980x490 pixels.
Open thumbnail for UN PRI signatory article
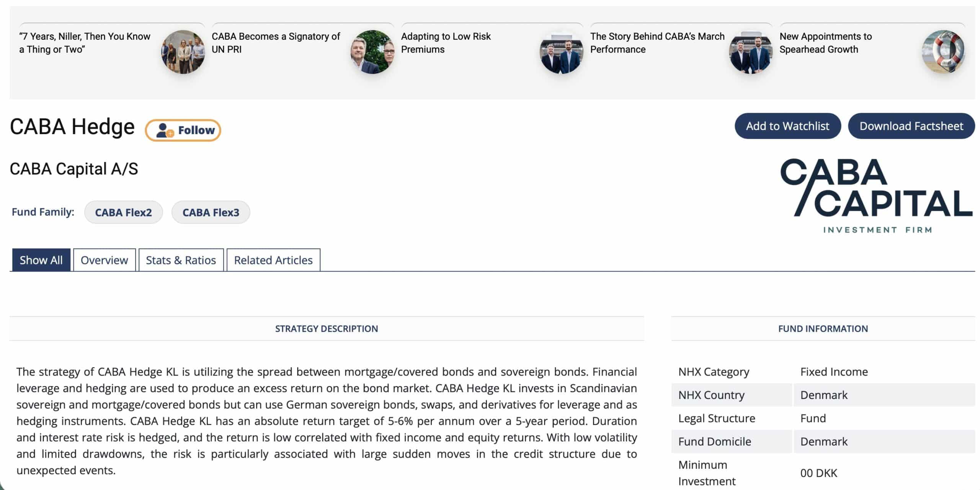[372, 52]
